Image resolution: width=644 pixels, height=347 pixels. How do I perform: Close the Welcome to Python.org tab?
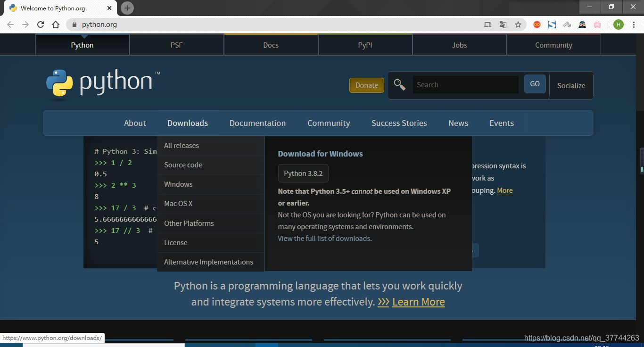tap(109, 8)
